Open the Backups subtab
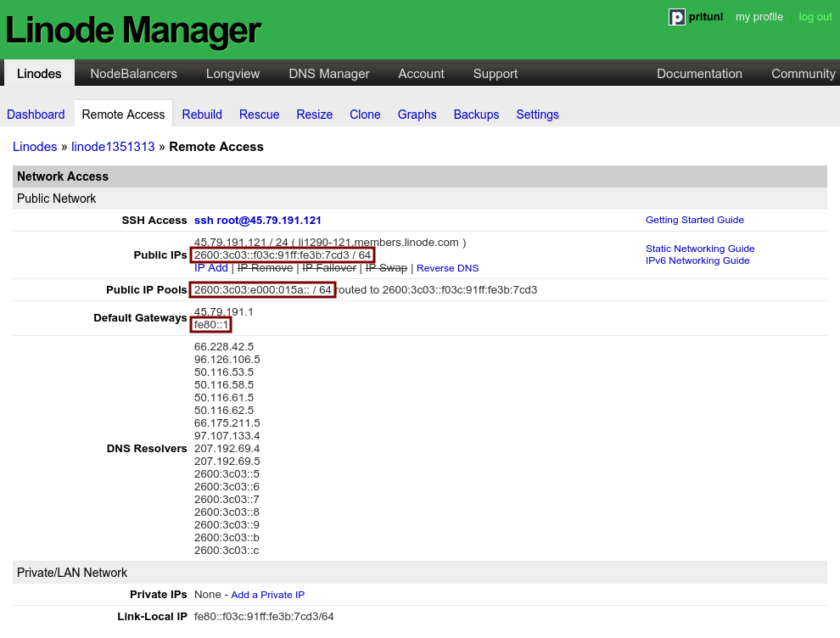840x638 pixels. pos(476,115)
